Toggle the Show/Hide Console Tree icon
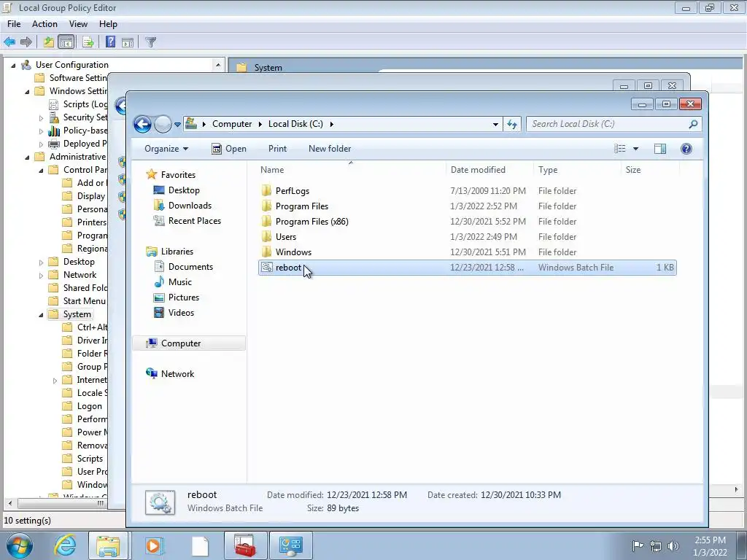Screen dimensions: 747x560 coord(66,42)
